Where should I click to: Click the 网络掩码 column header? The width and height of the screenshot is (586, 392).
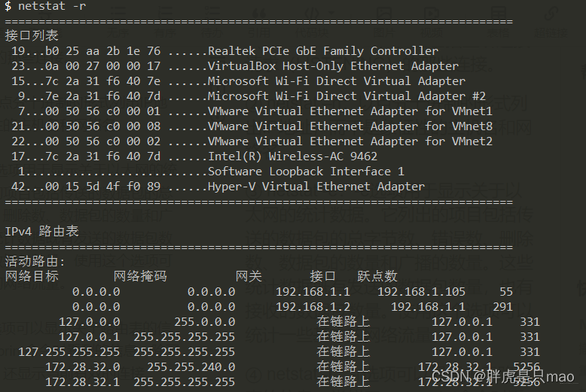tap(140, 276)
